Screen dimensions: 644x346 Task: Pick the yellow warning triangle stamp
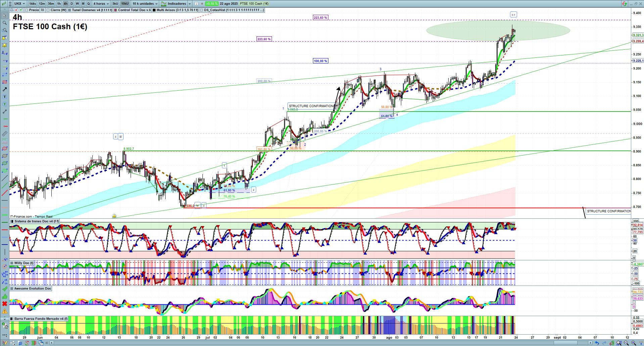coord(5,311)
